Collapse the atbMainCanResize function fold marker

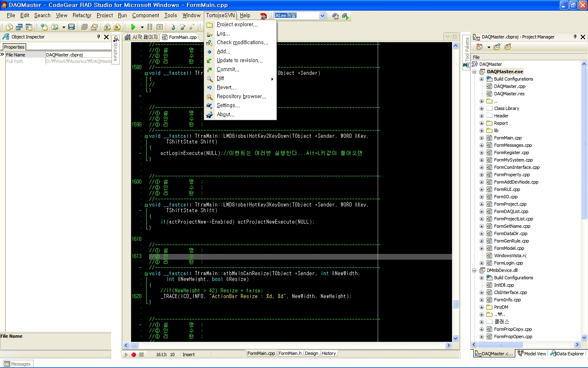pyautogui.click(x=146, y=274)
